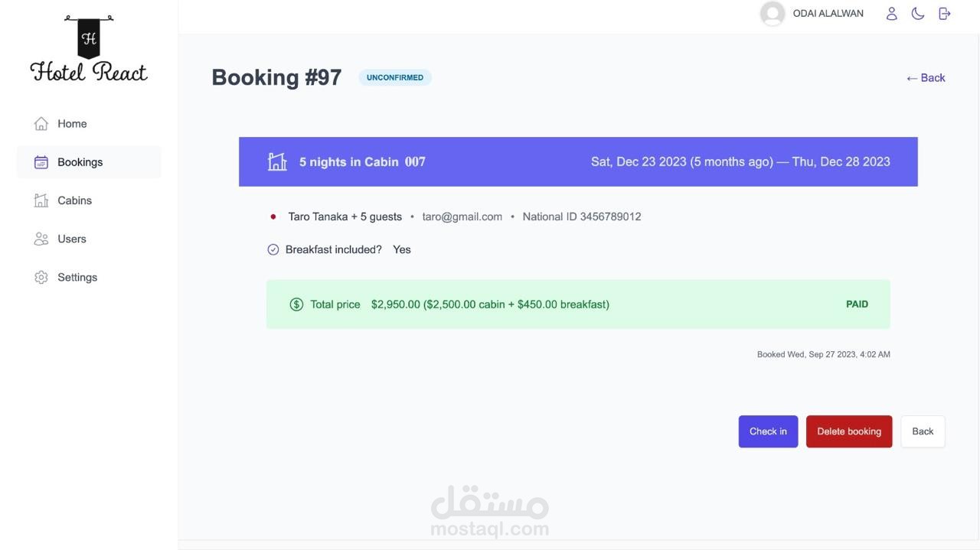Click the logout icon
This screenshot has width=980, height=550.
945,14
